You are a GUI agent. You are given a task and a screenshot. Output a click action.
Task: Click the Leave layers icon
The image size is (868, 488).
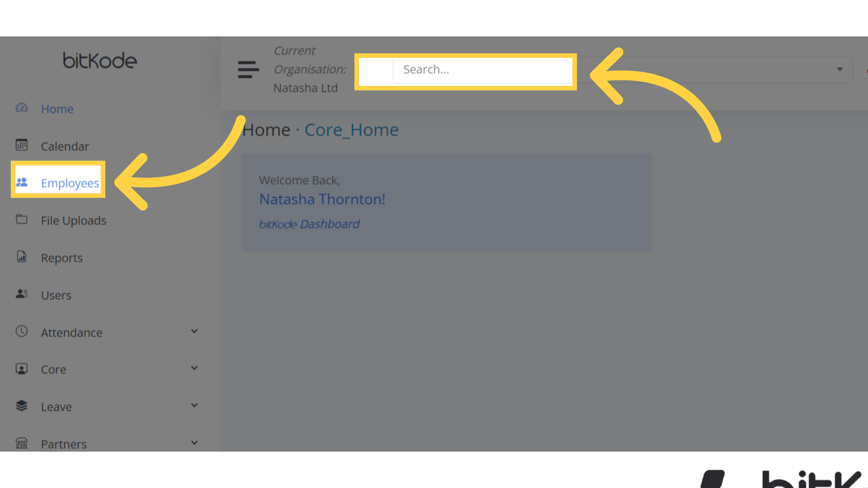[x=21, y=405]
